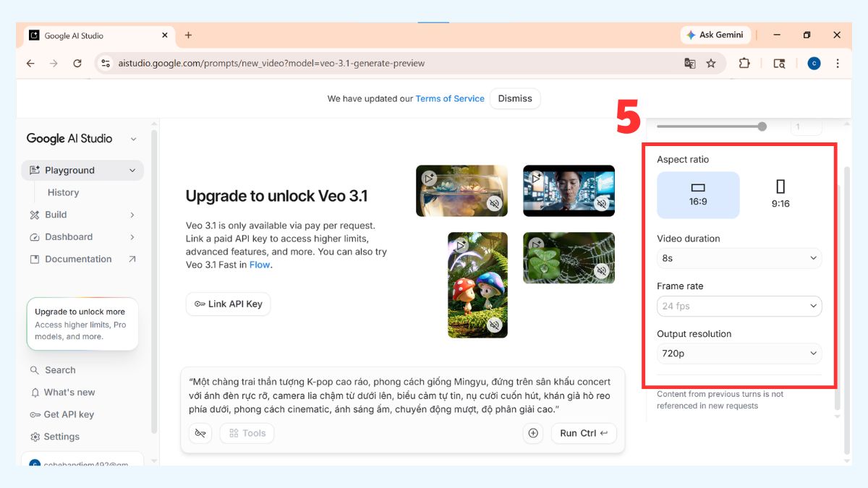Play the spider web sample video

(536, 245)
